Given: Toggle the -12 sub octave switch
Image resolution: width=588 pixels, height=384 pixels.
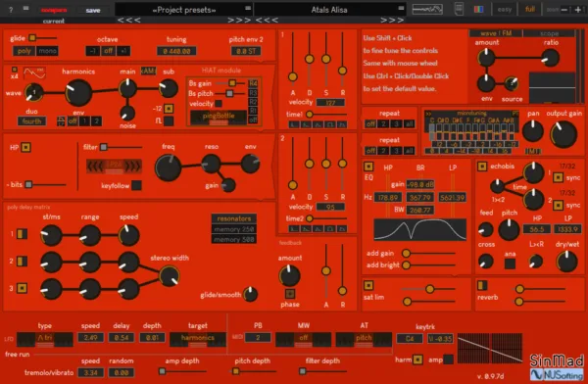Looking at the screenshot, I should pos(169,109).
